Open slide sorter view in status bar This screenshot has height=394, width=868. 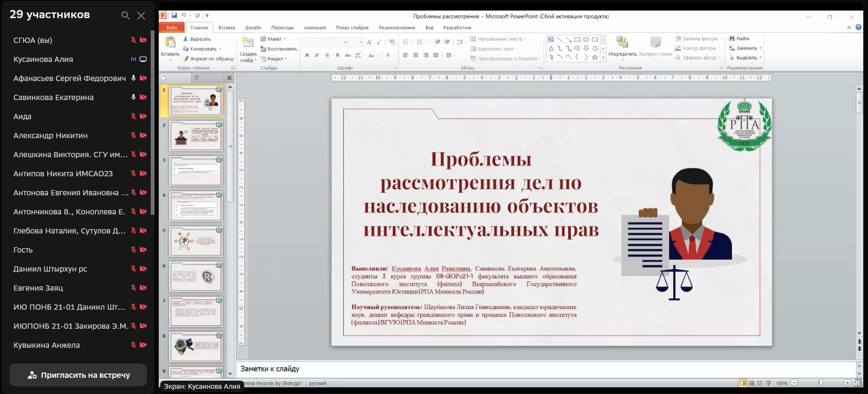click(x=752, y=383)
